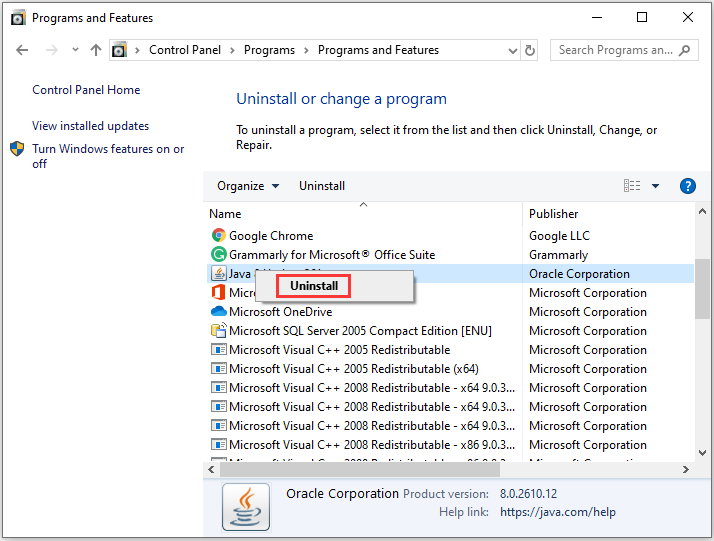Click vertical scrollbar down arrow
Viewport: 714px width, 541px height.
click(x=702, y=453)
